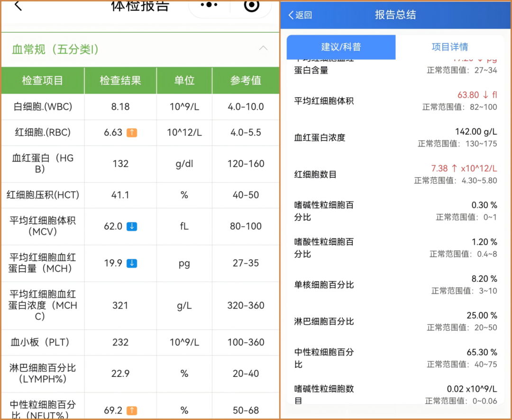Collapse the 血常规 section using the chevron

pyautogui.click(x=263, y=48)
